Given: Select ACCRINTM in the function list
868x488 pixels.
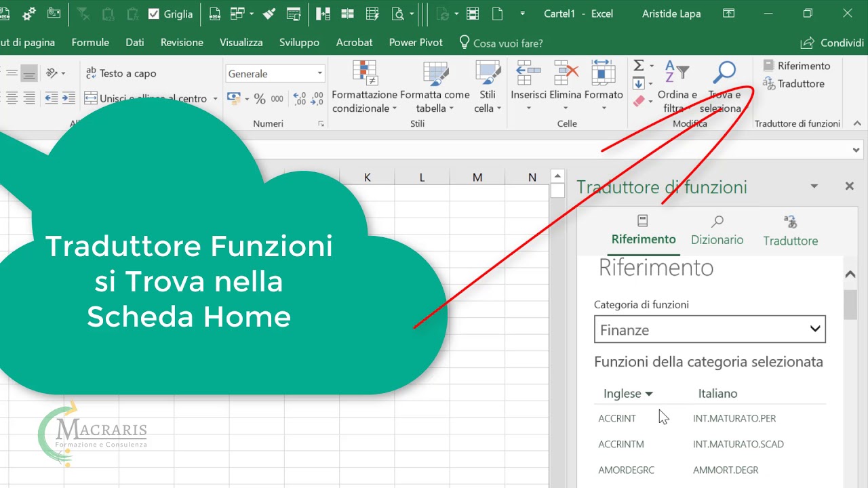Looking at the screenshot, I should coord(621,444).
